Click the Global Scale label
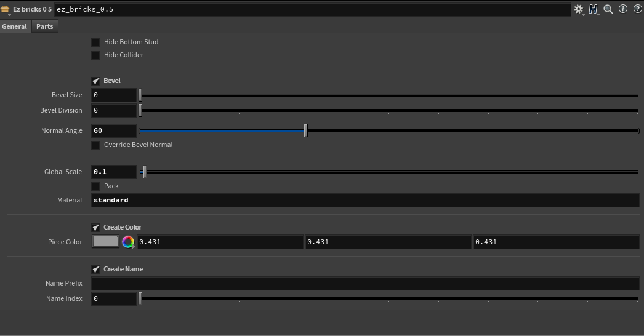 pyautogui.click(x=63, y=172)
